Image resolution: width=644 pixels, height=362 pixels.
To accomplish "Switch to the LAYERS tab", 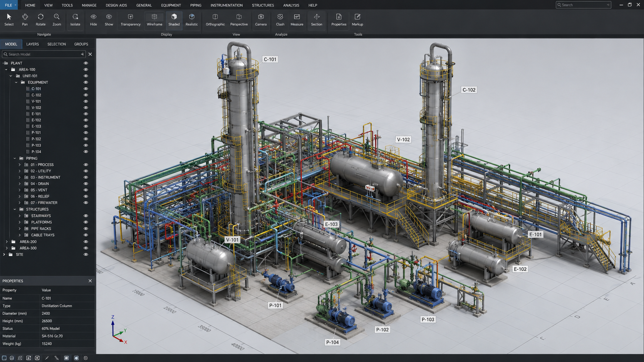I will (32, 44).
